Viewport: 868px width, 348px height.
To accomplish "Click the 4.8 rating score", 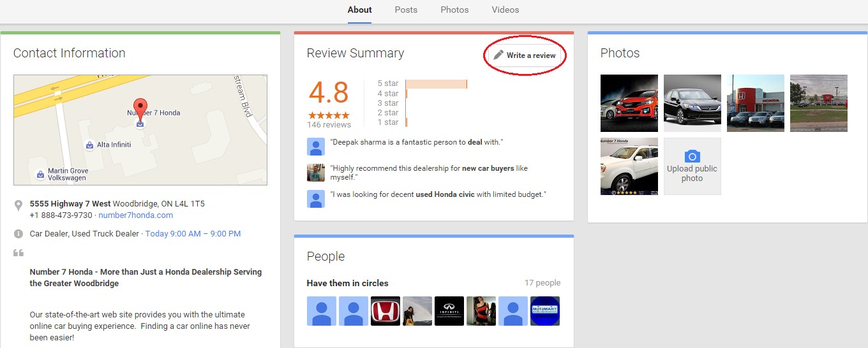I will click(x=329, y=93).
